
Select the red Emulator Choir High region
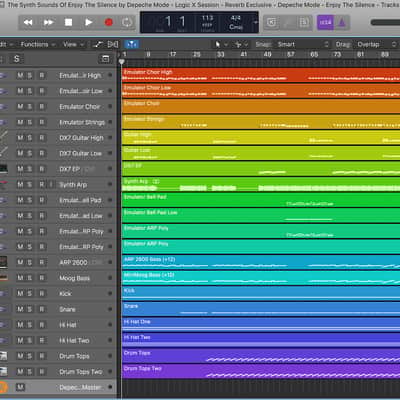[x=261, y=75]
